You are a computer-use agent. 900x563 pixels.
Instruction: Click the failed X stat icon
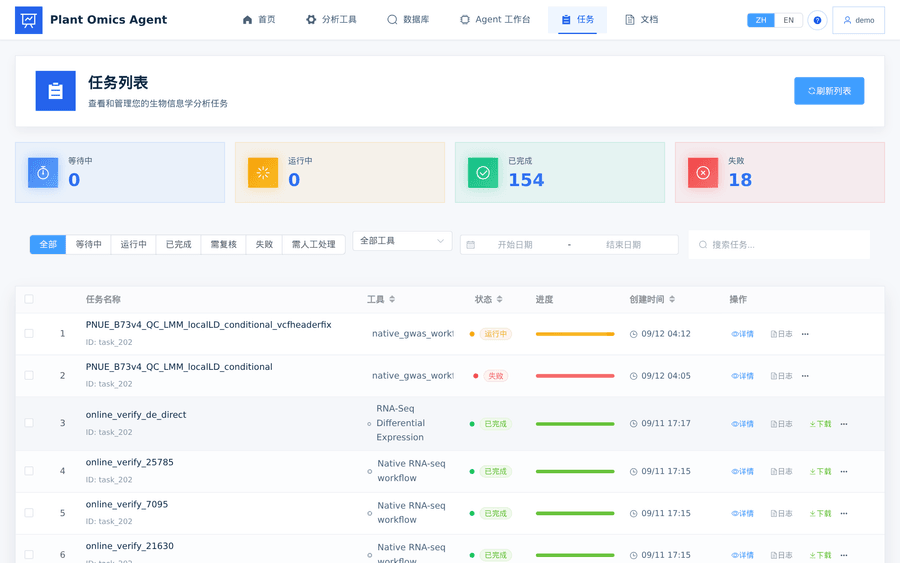pyautogui.click(x=703, y=173)
